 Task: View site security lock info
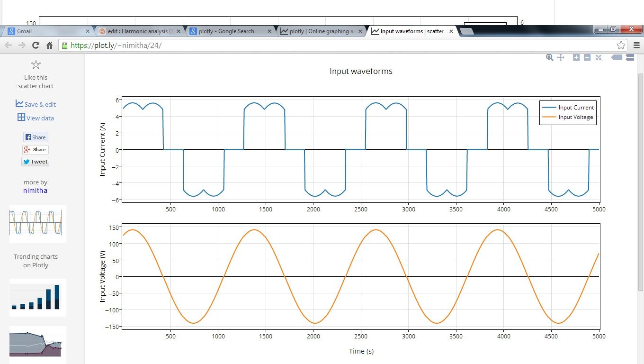click(64, 45)
